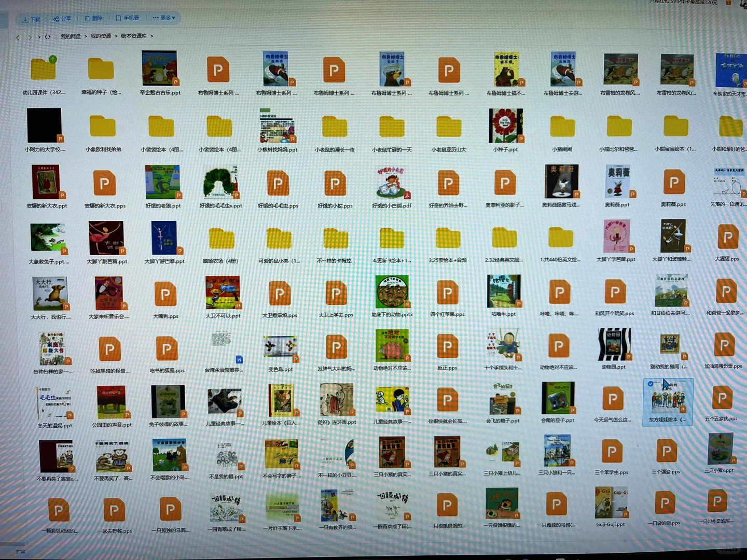Open the 小象欧利找弟弟 folder

pos(103,126)
